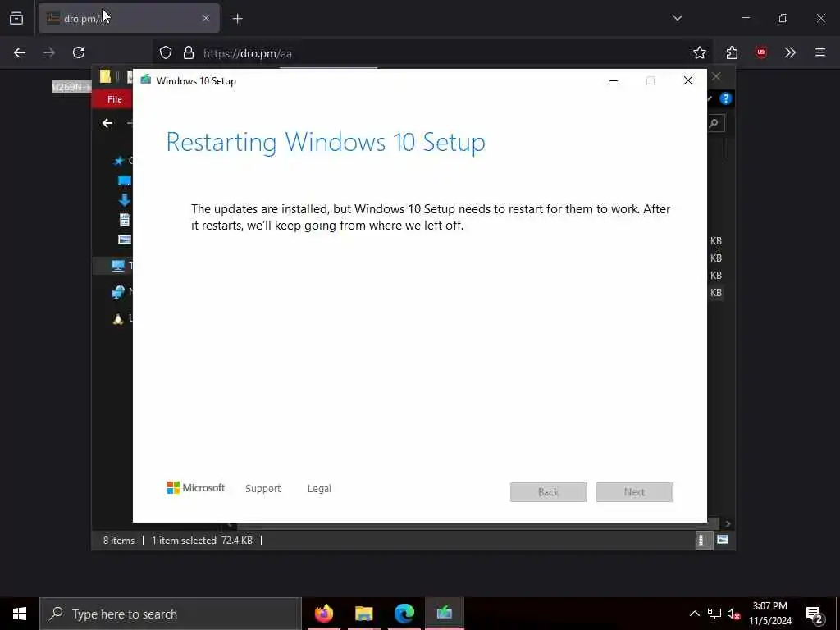The height and width of the screenshot is (630, 840).
Task: Open File Explorer from the taskbar
Action: point(363,614)
